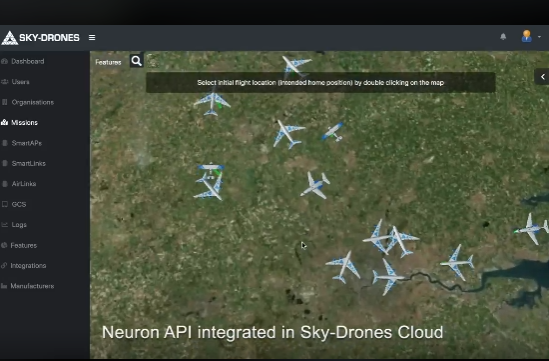Select the small propeller aircraft on map
Image resolution: width=549 pixels, height=361 pixels.
pyautogui.click(x=333, y=132)
